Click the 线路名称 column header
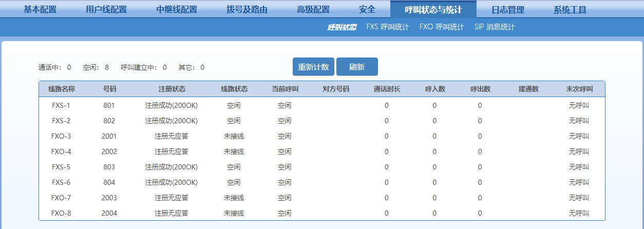The height and width of the screenshot is (229, 644). (62, 89)
